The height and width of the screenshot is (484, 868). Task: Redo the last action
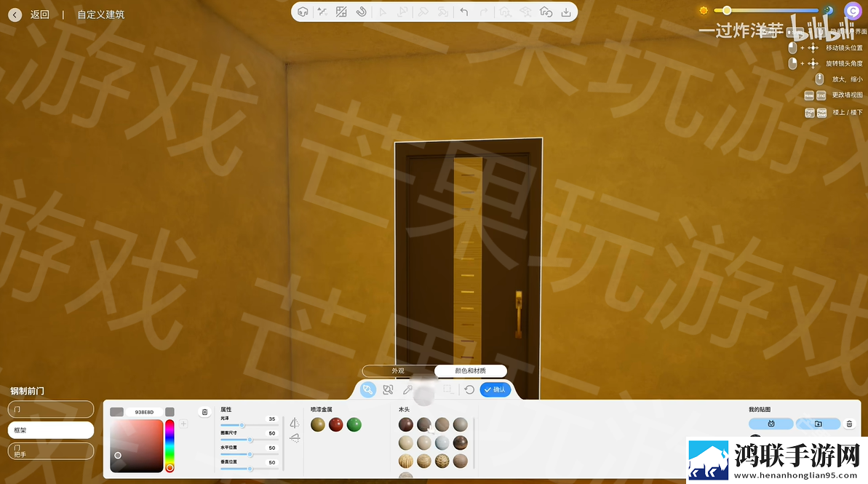(484, 12)
